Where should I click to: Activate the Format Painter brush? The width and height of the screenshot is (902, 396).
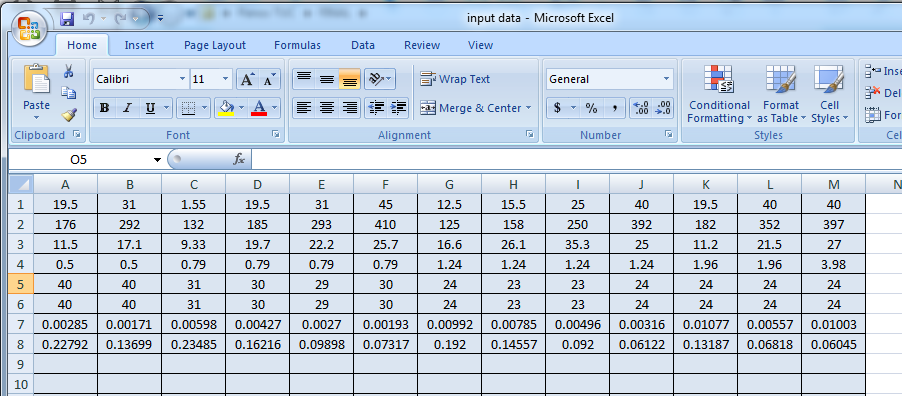[69, 115]
